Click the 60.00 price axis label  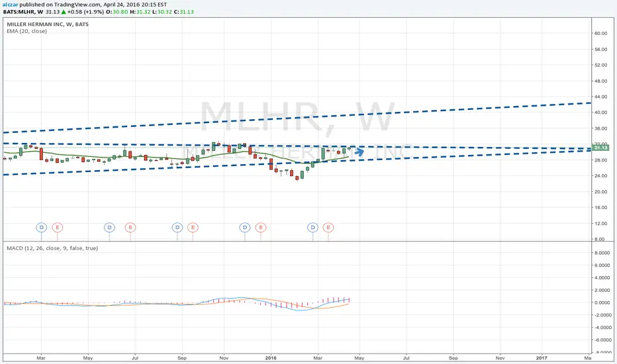coord(601,34)
